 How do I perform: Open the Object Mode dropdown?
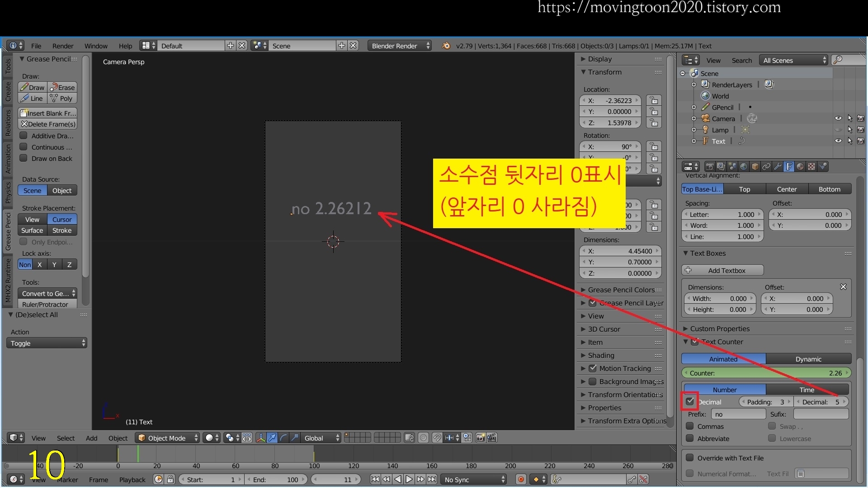pos(168,438)
